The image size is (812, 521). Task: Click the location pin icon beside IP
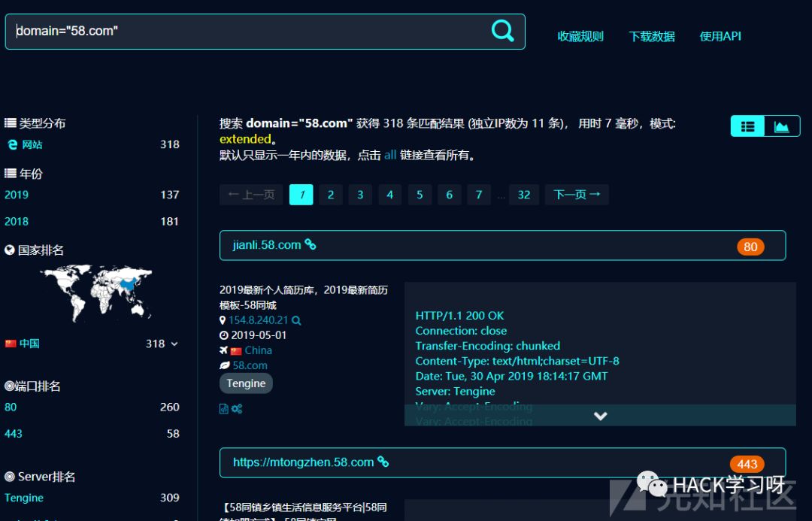coord(223,320)
